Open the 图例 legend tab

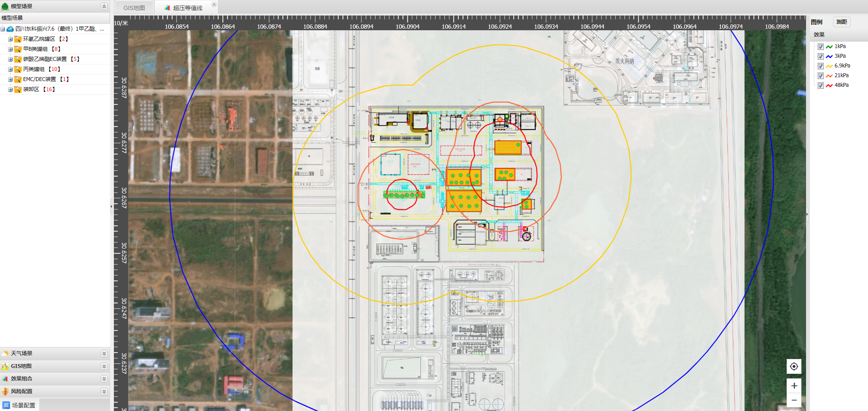[816, 22]
